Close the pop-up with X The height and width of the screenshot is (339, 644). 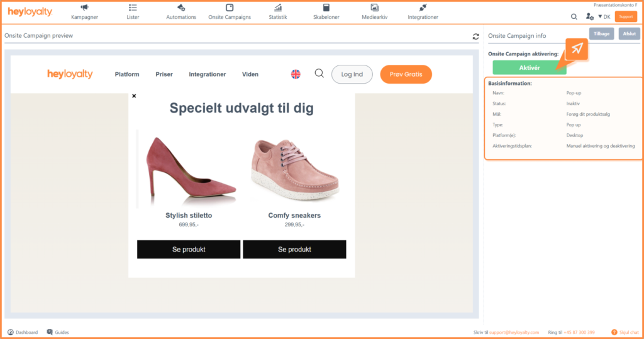coord(134,96)
